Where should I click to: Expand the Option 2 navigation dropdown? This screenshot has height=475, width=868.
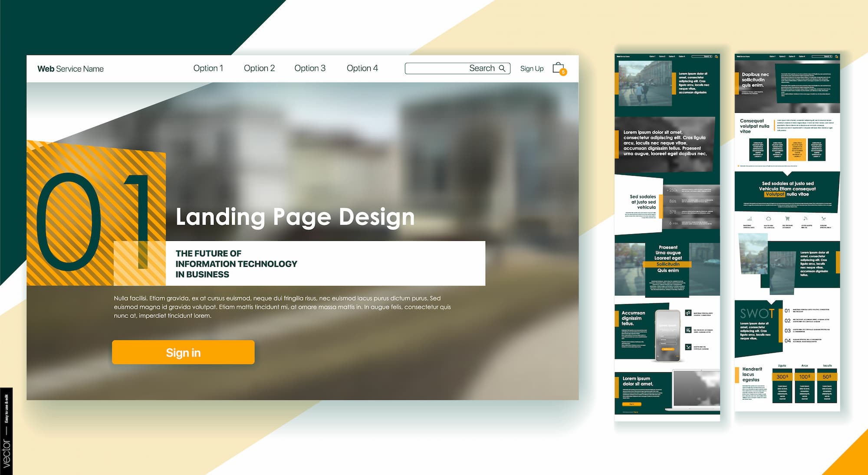tap(259, 69)
